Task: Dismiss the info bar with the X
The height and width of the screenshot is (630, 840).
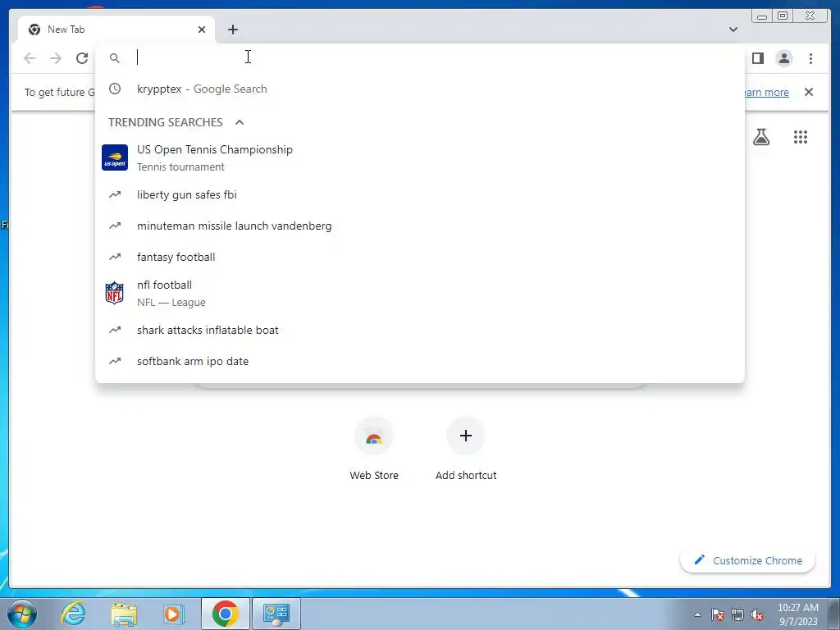Action: (809, 92)
